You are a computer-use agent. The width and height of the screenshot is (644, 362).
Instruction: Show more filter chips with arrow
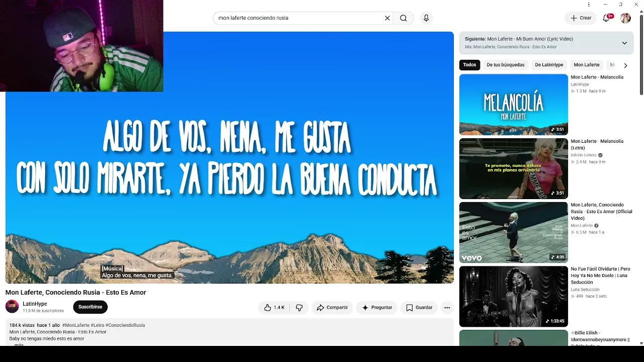click(625, 65)
